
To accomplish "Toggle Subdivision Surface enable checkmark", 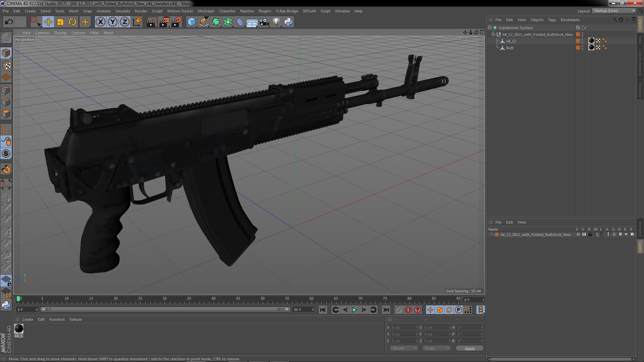I will pyautogui.click(x=586, y=28).
